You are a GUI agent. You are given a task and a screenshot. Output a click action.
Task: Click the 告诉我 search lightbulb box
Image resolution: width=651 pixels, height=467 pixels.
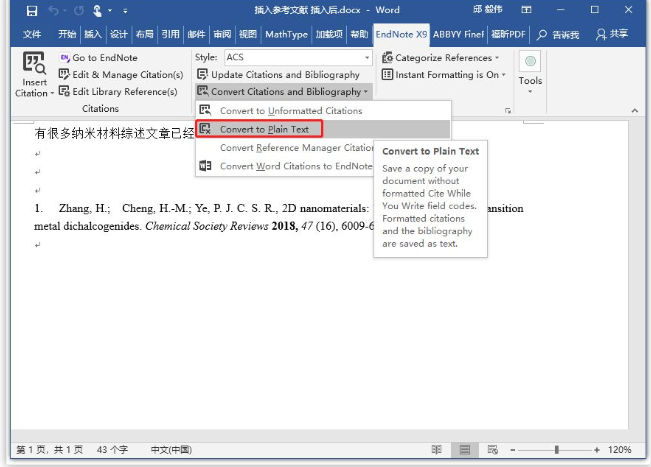[558, 34]
